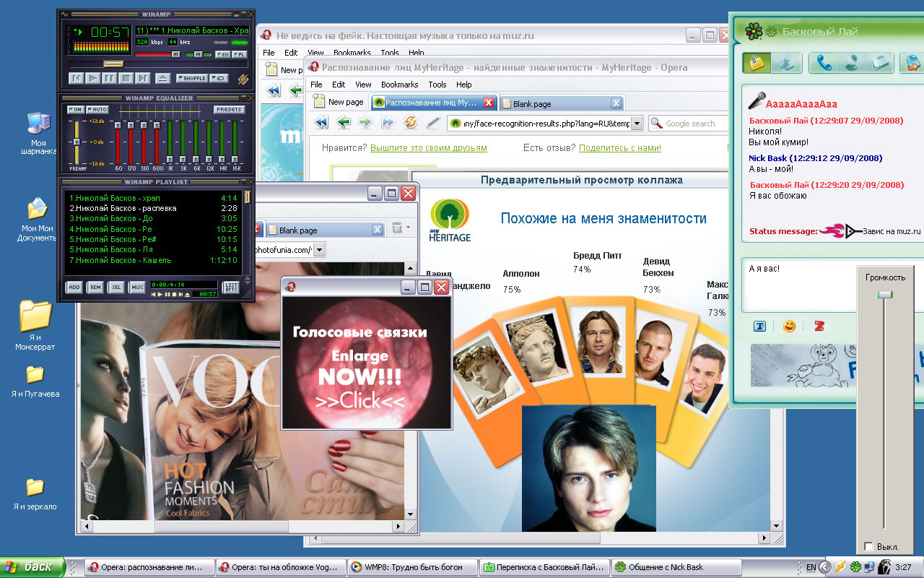The width and height of the screenshot is (924, 578).
Task: Click the webcam icon in the chat toolbar
Action: point(852,64)
